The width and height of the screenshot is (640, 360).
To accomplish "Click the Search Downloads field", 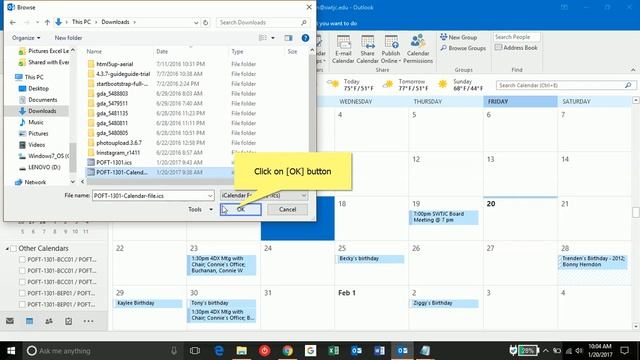I will 262,22.
